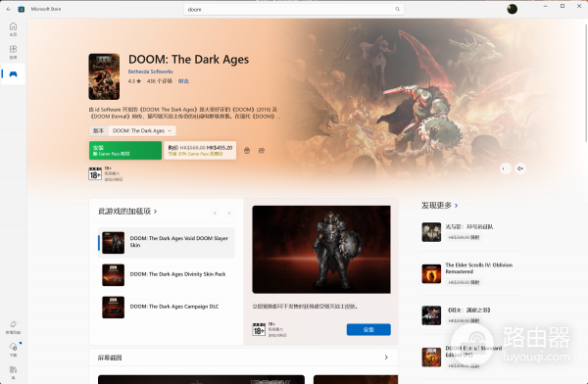This screenshot has height=384, width=588.
Task: Click the 4.3 star rating
Action: pyautogui.click(x=134, y=81)
